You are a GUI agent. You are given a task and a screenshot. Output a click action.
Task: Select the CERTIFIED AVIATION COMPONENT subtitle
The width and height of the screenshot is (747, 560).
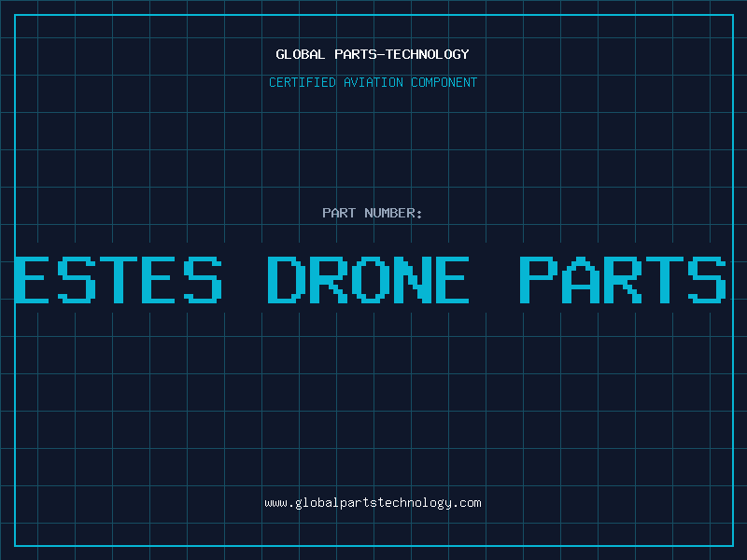pyautogui.click(x=373, y=82)
